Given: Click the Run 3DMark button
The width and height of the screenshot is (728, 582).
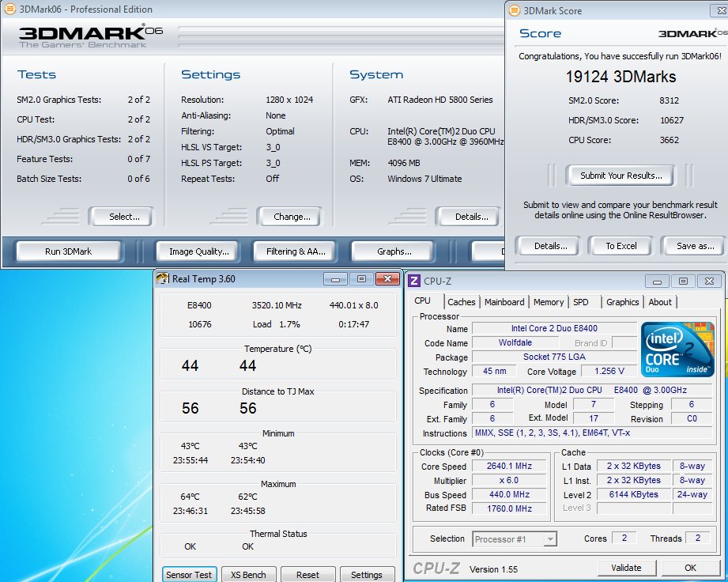Looking at the screenshot, I should click(68, 251).
